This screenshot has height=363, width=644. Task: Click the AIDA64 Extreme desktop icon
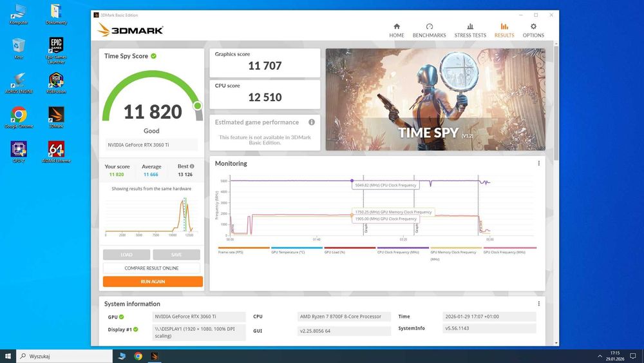coord(56,152)
